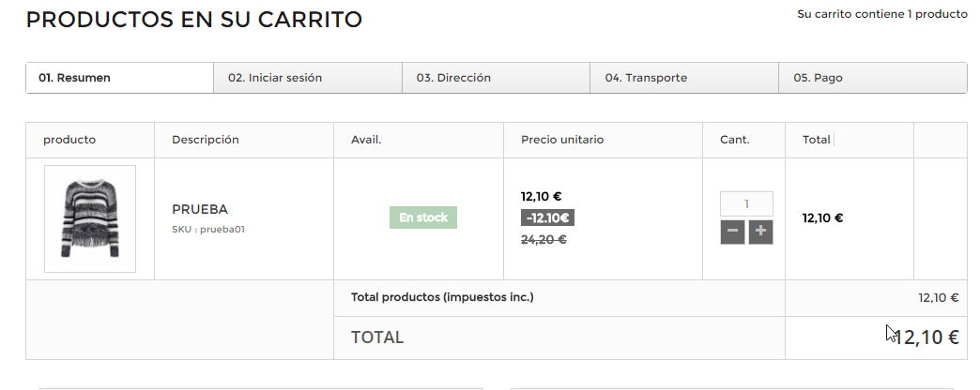The width and height of the screenshot is (980, 390).
Task: Increase quantity with the plus button
Action: click(x=760, y=232)
